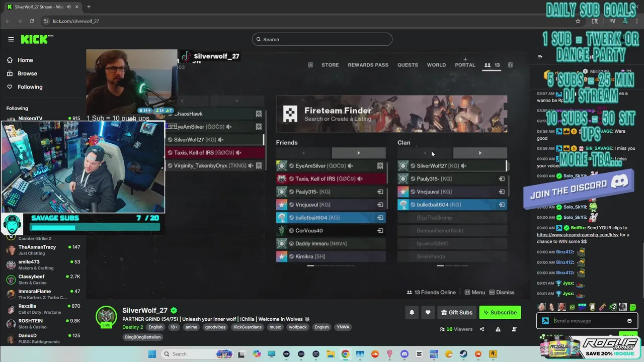644x362 pixels.
Task: Select the PORTAL tab
Action: coord(465,65)
